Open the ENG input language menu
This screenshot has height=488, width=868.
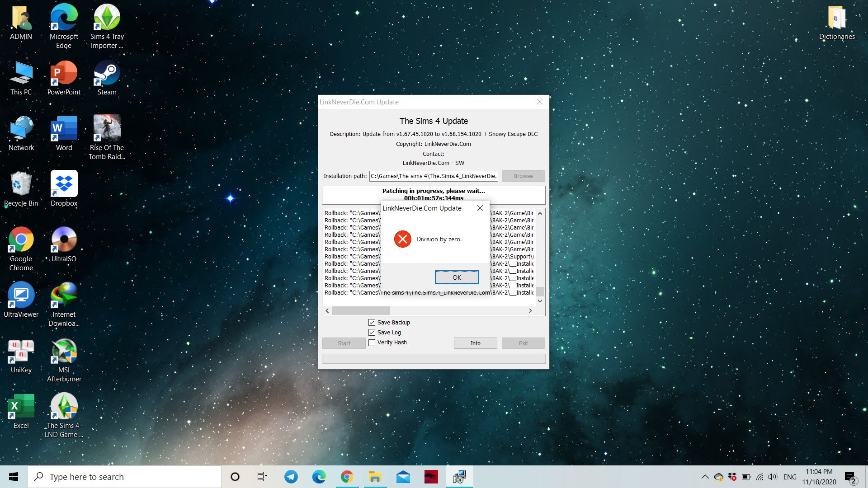[x=790, y=477]
